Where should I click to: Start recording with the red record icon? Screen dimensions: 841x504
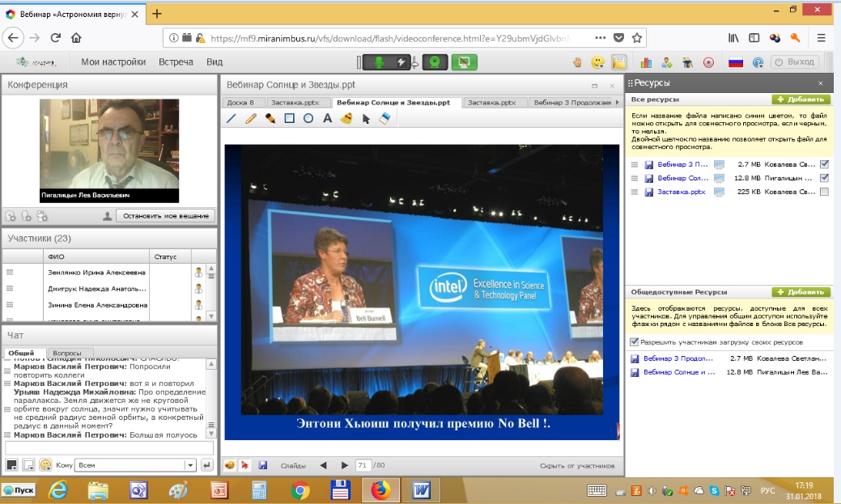pyautogui.click(x=708, y=63)
